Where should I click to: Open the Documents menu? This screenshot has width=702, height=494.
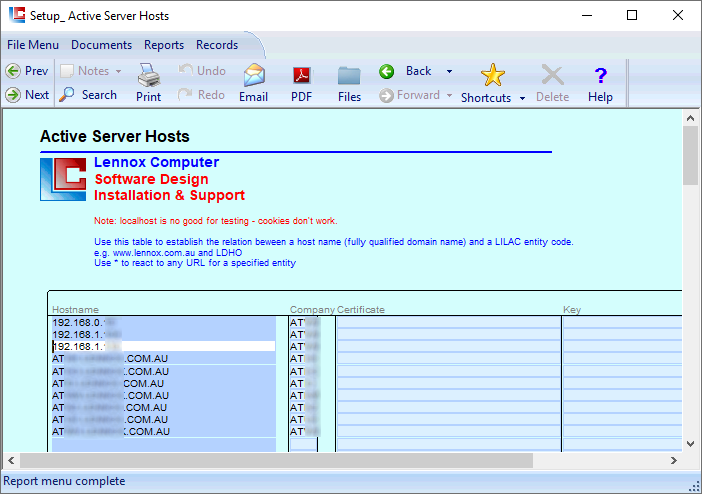tap(102, 45)
